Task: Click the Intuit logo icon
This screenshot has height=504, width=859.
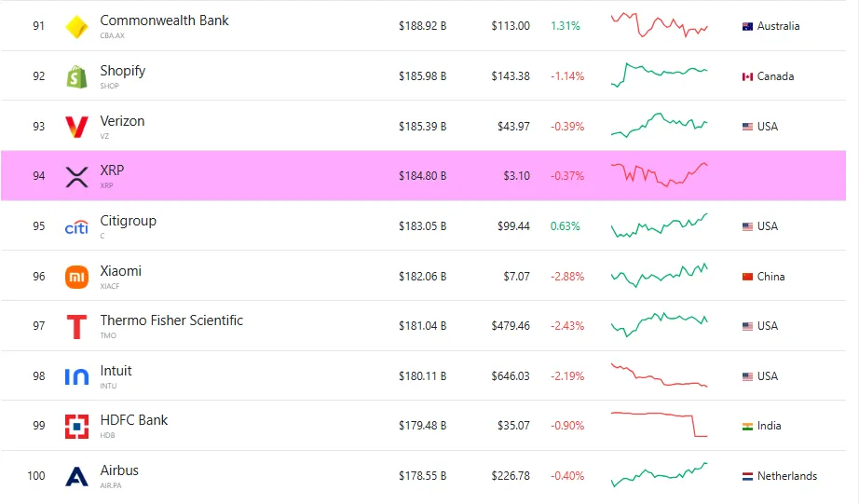Action: [76, 377]
